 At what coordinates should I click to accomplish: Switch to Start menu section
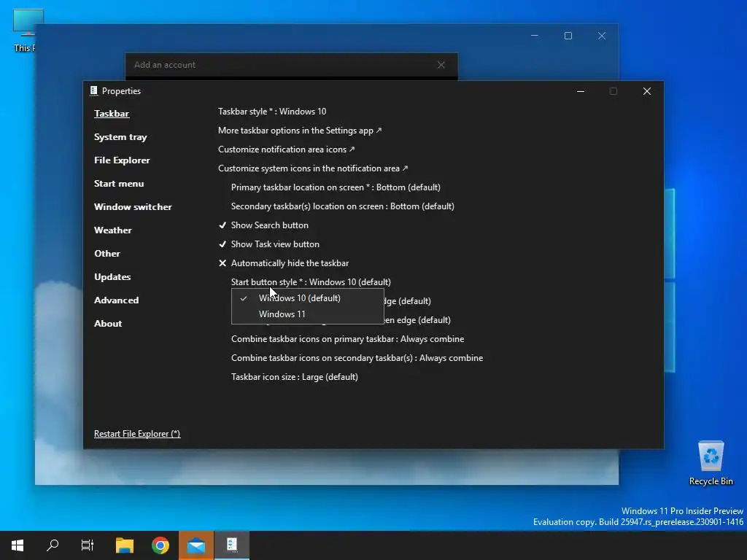[x=119, y=184]
